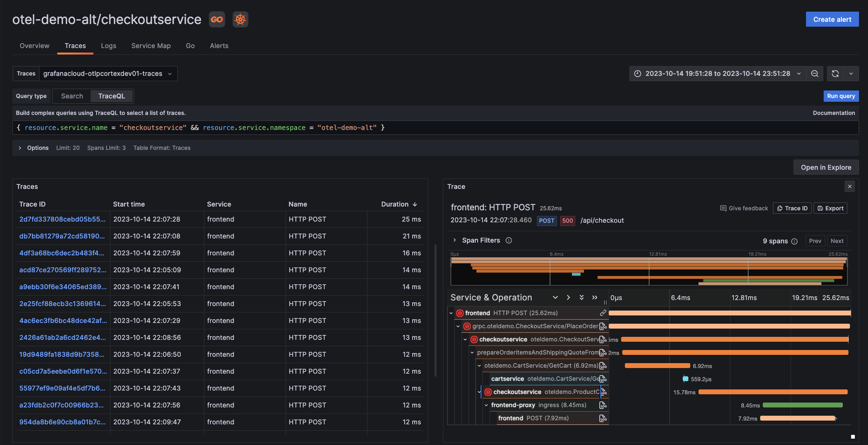The width and height of the screenshot is (868, 445).
Task: Switch to the Overview tab
Action: tap(34, 46)
